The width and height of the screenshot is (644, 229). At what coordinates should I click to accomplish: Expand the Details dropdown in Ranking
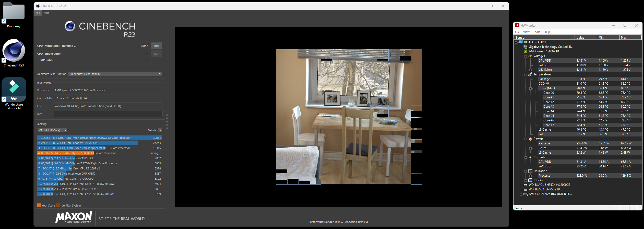coord(160,130)
